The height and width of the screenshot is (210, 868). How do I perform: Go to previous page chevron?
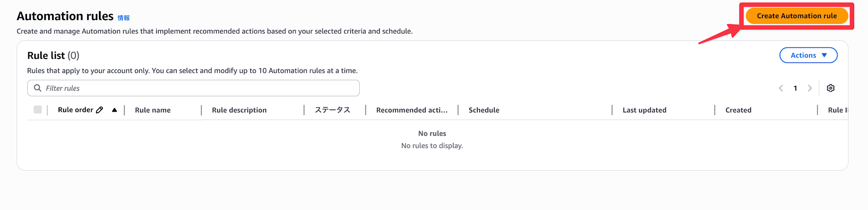click(x=781, y=88)
